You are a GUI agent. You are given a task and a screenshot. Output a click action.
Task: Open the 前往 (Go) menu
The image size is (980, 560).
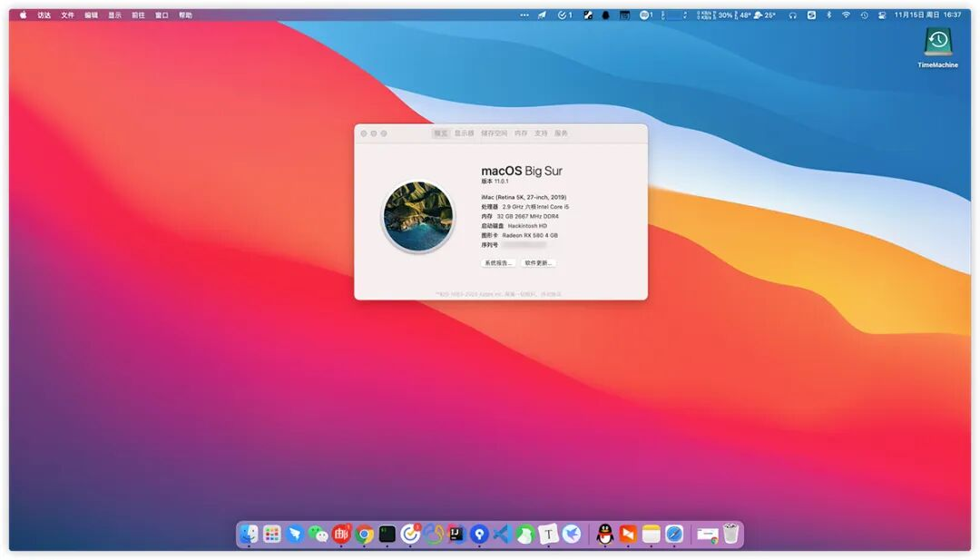[138, 15]
